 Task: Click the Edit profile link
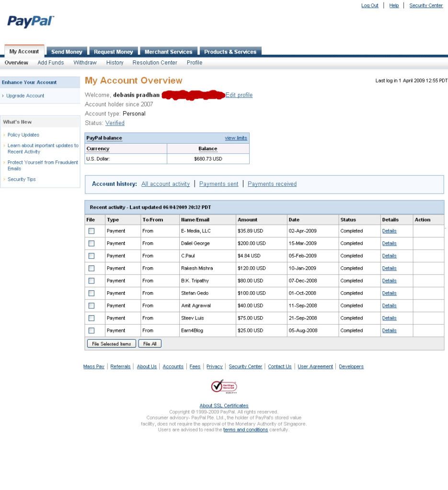(239, 95)
